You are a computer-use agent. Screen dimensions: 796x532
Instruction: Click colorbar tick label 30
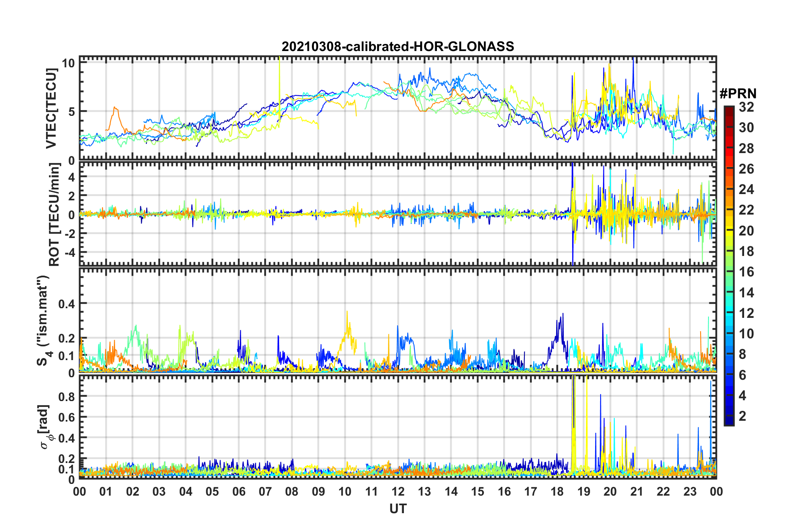pyautogui.click(x=746, y=128)
